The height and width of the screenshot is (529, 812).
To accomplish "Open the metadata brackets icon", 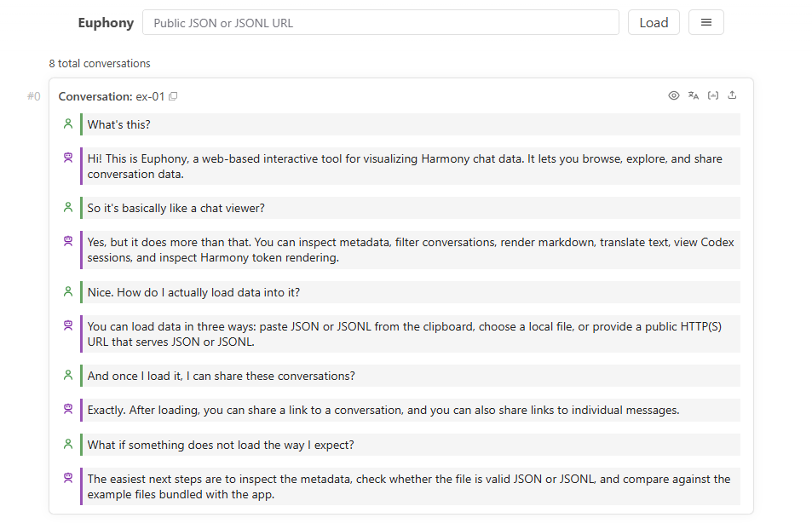I will pyautogui.click(x=713, y=95).
